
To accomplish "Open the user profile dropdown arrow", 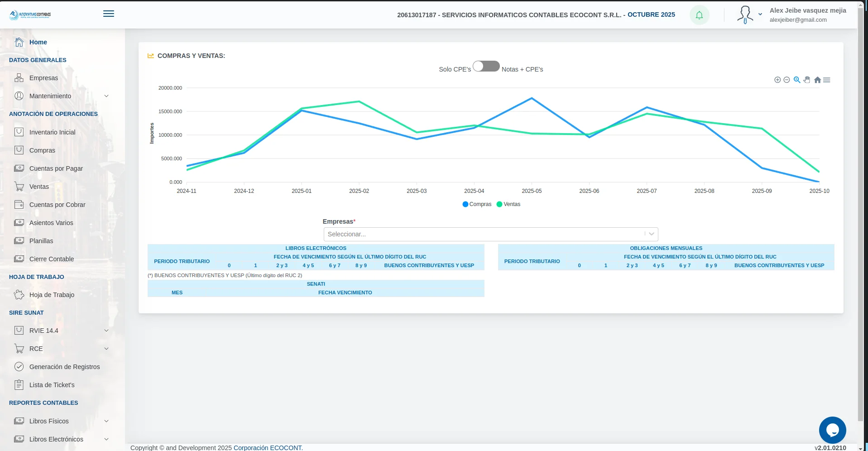I will pyautogui.click(x=760, y=14).
